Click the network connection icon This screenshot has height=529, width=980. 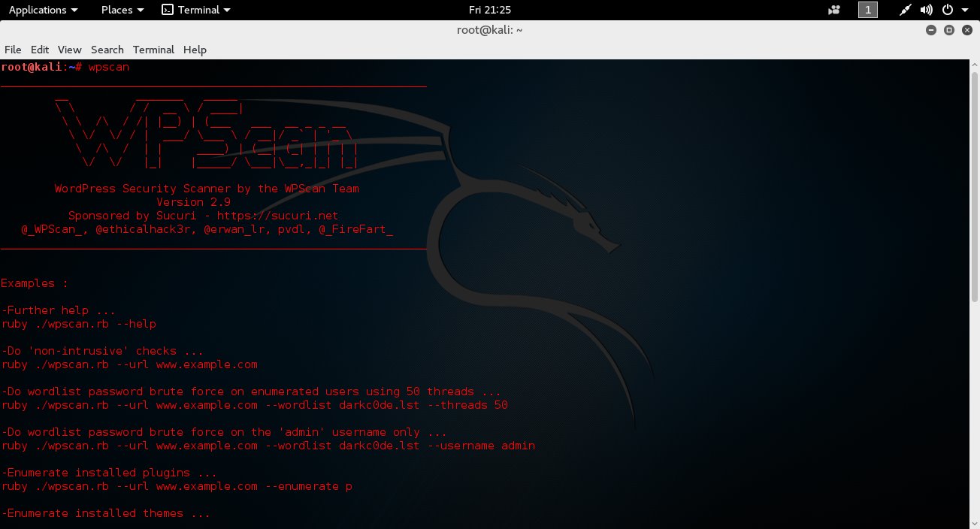[x=906, y=10]
